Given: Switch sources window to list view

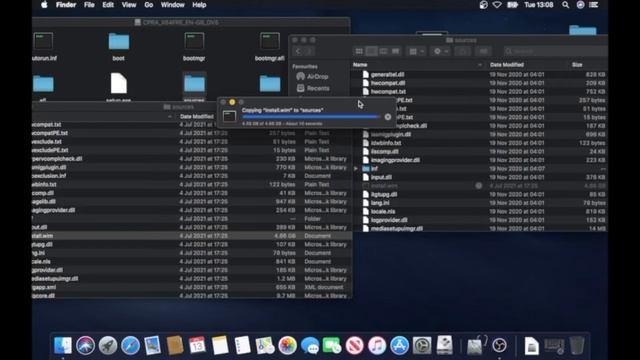Looking at the screenshot, I should tap(371, 51).
